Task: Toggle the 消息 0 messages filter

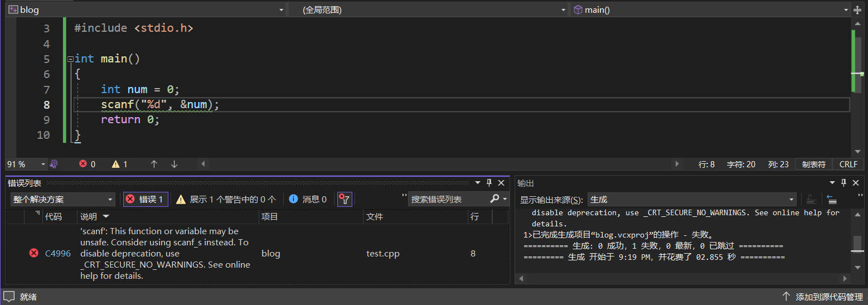Action: pyautogui.click(x=308, y=199)
